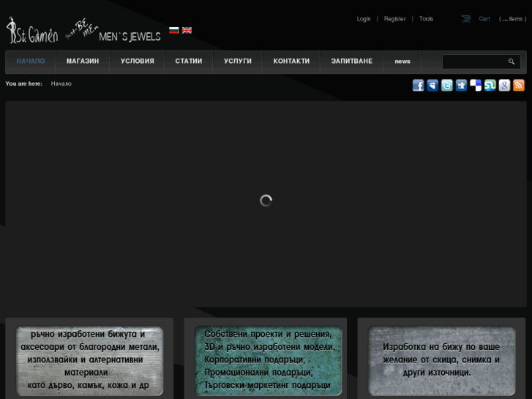This screenshot has width=532, height=399.
Task: Open the НАЧАЛО menu item
Action: coord(31,61)
